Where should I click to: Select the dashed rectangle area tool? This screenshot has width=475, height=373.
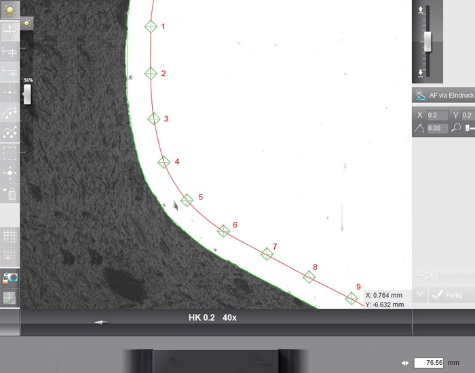pyautogui.click(x=10, y=153)
